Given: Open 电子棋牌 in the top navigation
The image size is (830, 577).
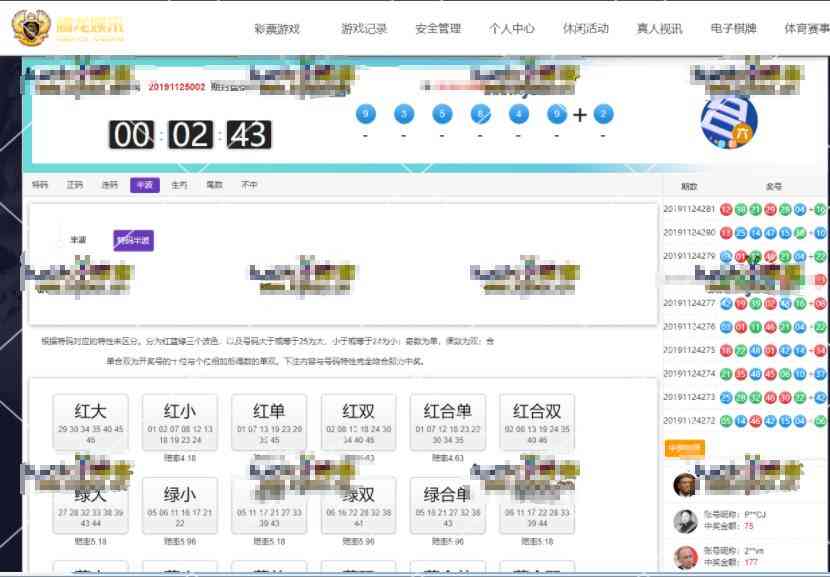Looking at the screenshot, I should tap(733, 29).
